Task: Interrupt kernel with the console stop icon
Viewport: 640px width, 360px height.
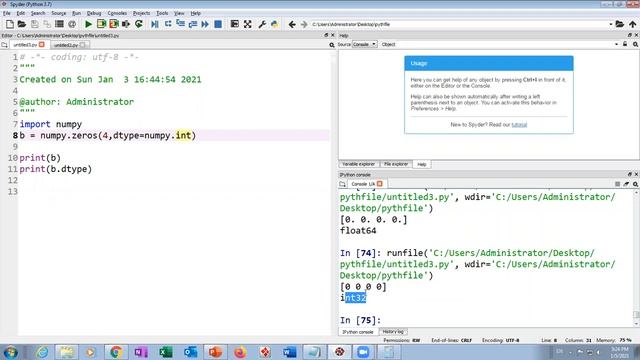Action: (618, 184)
